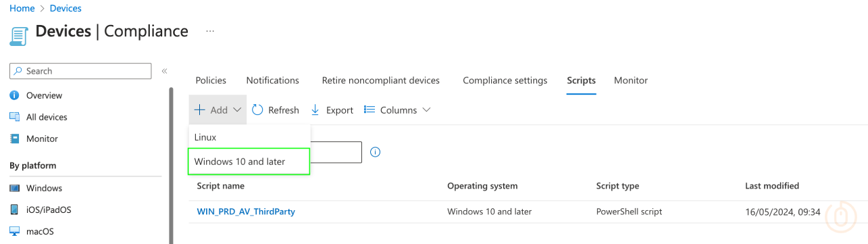
Task: Open the Monitor tab
Action: (x=631, y=80)
